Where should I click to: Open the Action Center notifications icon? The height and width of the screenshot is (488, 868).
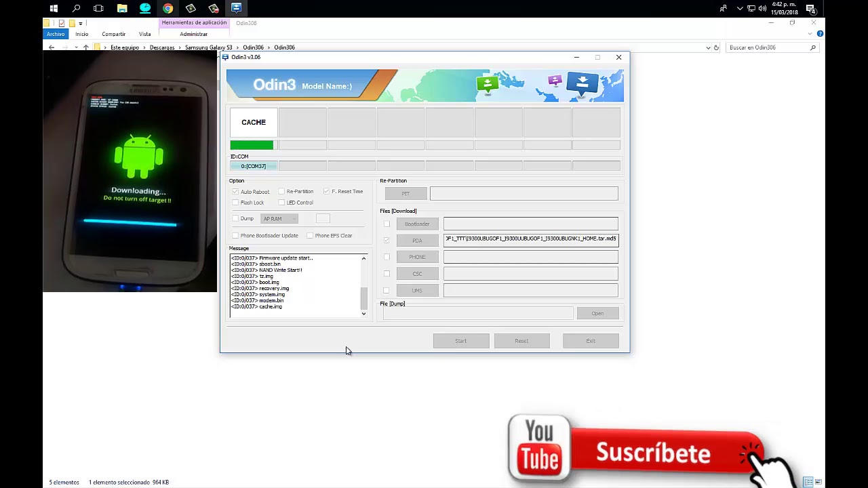coord(810,9)
